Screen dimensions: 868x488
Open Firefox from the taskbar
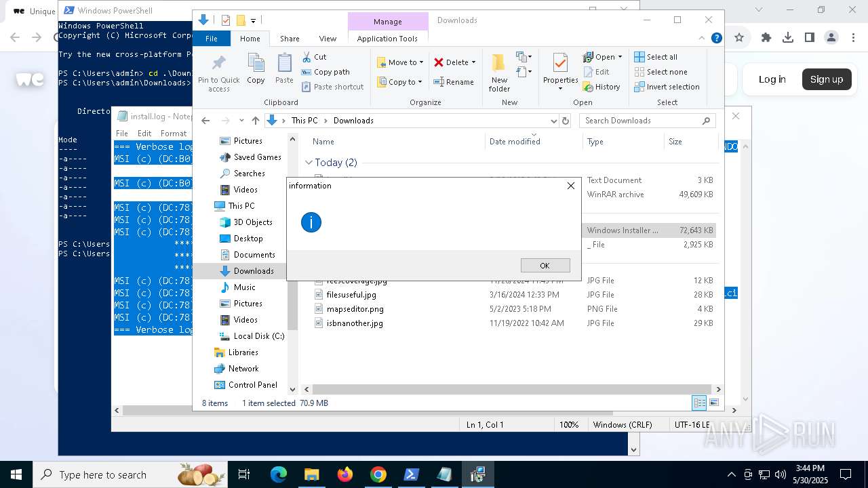click(x=345, y=474)
